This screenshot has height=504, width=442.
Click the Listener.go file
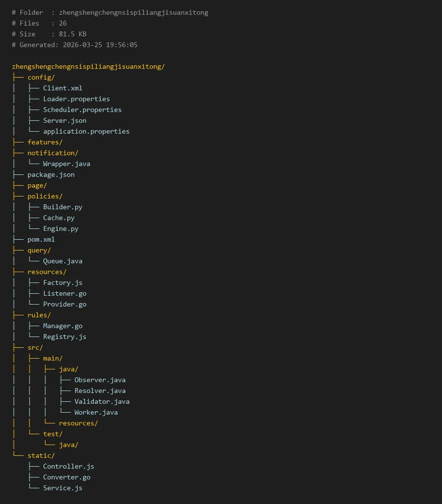pyautogui.click(x=64, y=293)
